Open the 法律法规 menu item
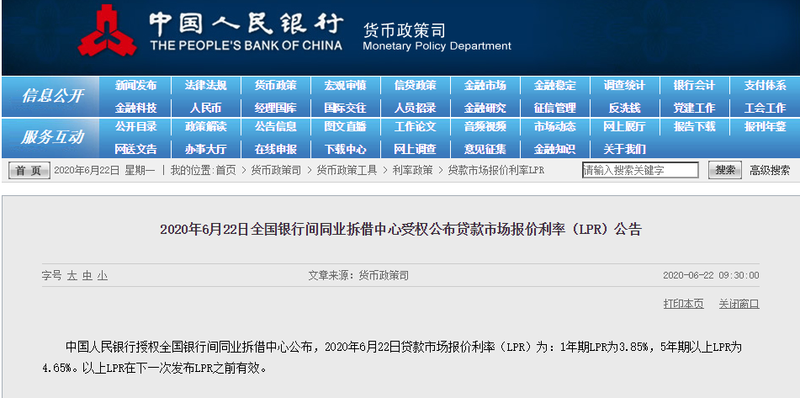This screenshot has width=800, height=398. [x=206, y=86]
